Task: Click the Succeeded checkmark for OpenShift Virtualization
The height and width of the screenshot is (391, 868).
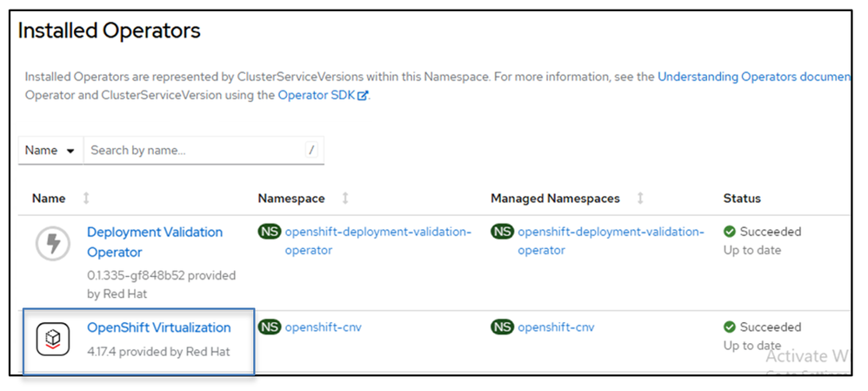Action: click(729, 327)
